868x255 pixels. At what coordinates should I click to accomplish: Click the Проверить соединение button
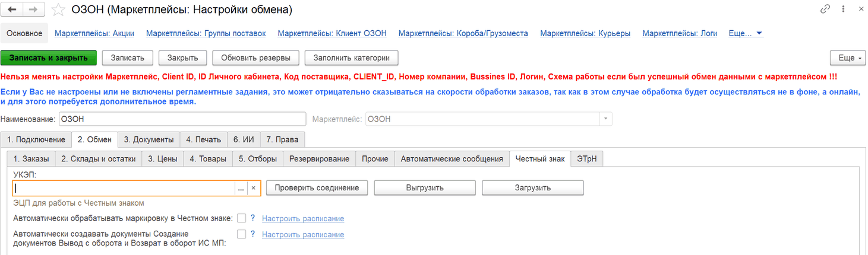coord(317,187)
